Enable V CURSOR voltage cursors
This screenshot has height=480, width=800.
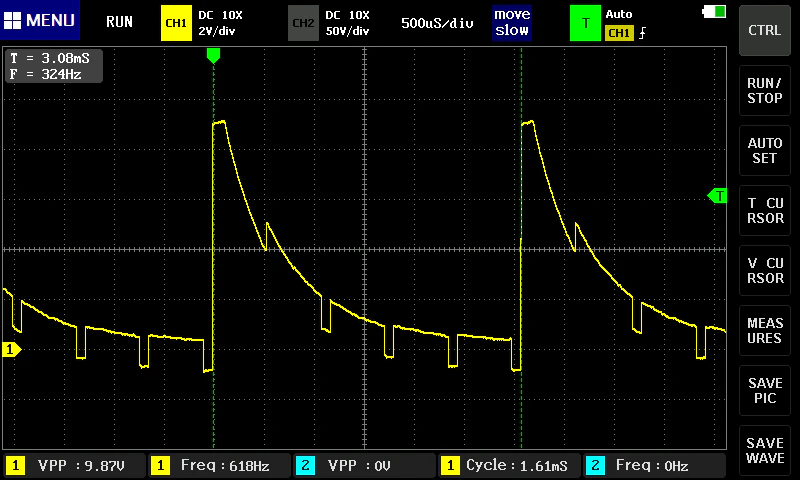coord(764,270)
